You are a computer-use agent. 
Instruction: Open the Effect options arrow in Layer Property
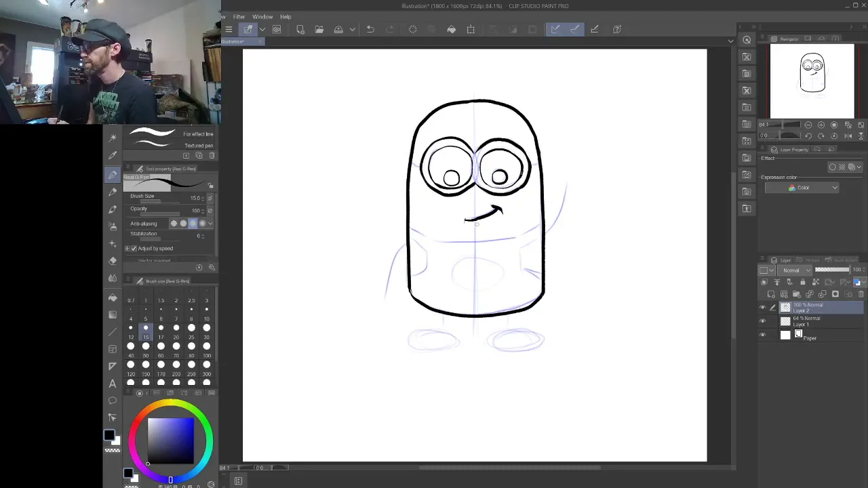[859, 167]
